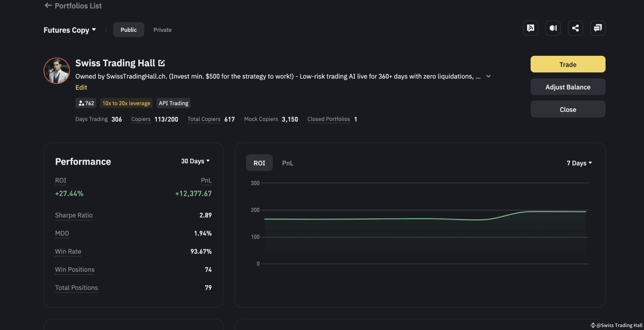This screenshot has width=644, height=330.
Task: Click the Win Rate value 93.67%
Action: [201, 251]
